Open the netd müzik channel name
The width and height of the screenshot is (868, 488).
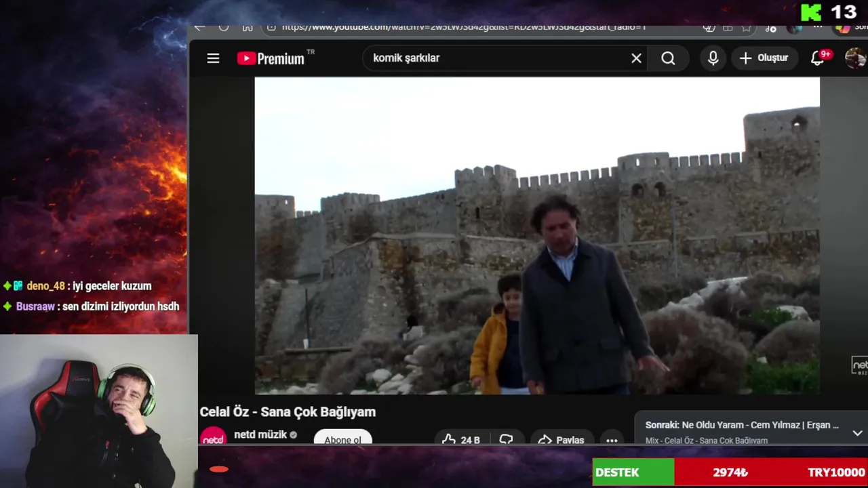[260, 434]
